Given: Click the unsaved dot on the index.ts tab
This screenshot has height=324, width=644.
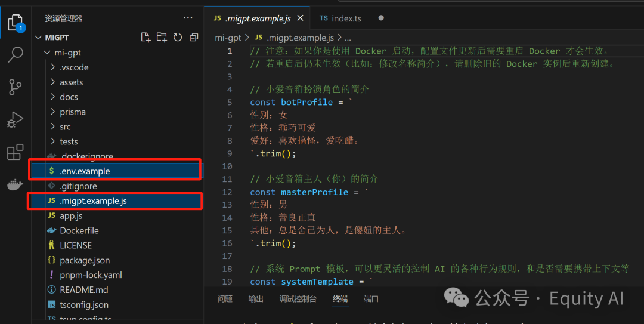Looking at the screenshot, I should 381,18.
